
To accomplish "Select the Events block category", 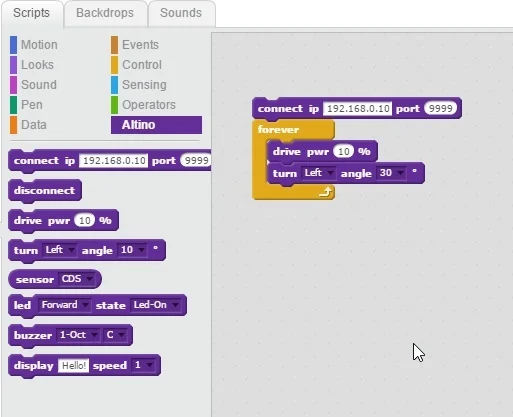I will [140, 45].
